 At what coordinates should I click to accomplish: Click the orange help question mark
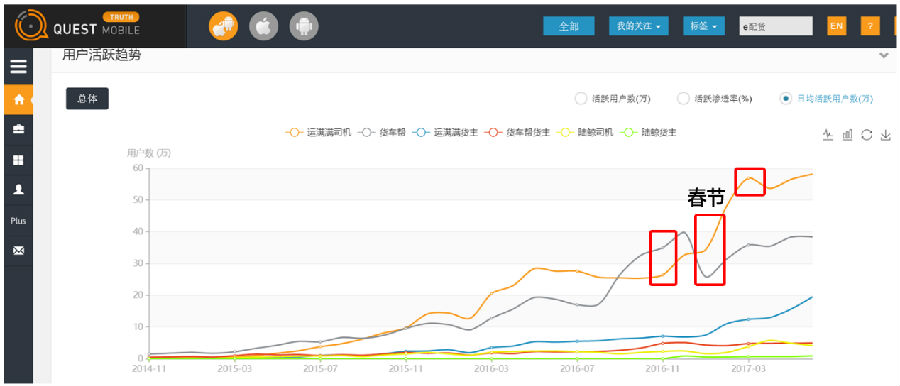click(870, 26)
